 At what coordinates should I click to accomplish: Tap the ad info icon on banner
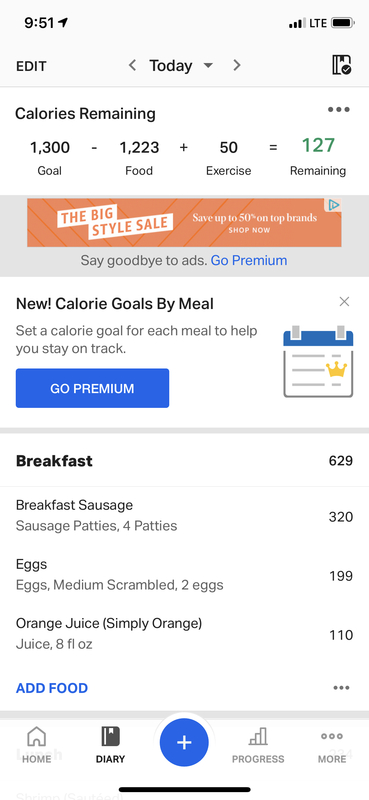pyautogui.click(x=333, y=205)
